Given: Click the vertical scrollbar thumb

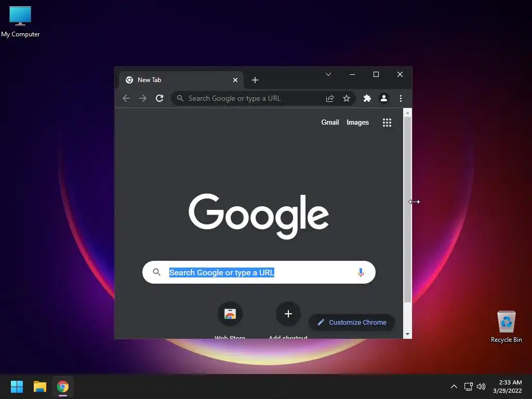Looking at the screenshot, I should pos(407,210).
